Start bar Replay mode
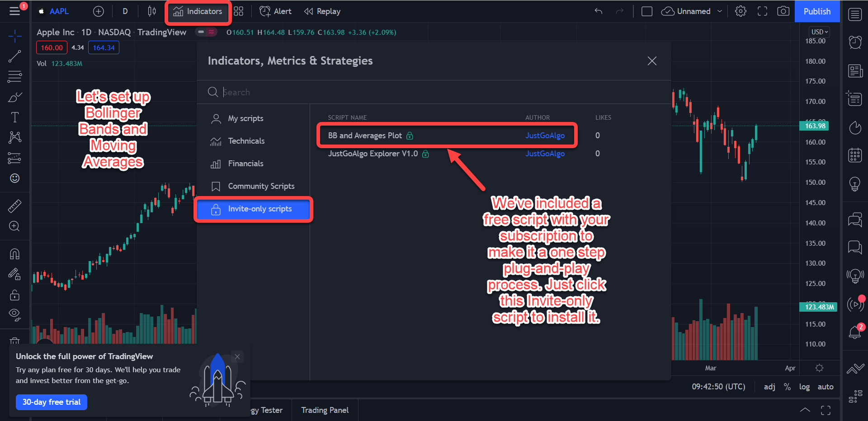This screenshot has height=421, width=868. point(322,12)
